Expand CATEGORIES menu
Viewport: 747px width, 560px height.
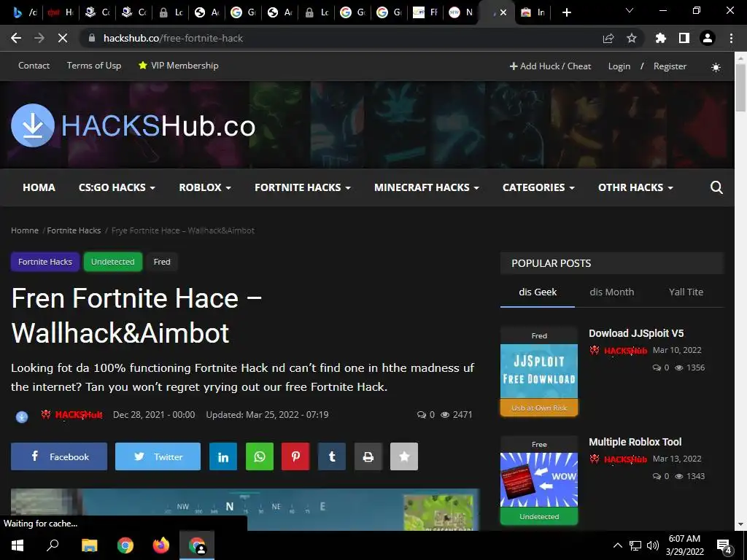[x=538, y=187]
